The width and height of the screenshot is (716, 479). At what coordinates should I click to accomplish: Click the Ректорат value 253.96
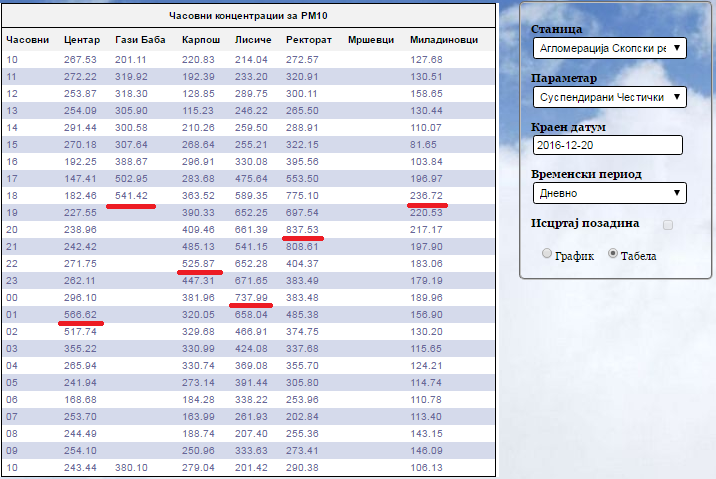coord(302,400)
